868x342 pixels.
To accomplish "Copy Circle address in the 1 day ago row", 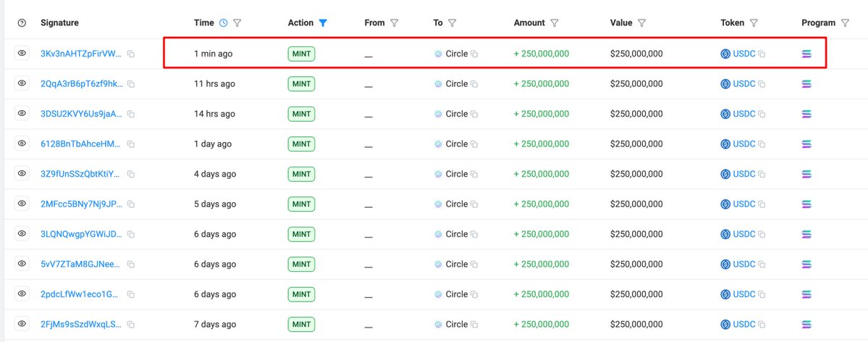I will [474, 143].
